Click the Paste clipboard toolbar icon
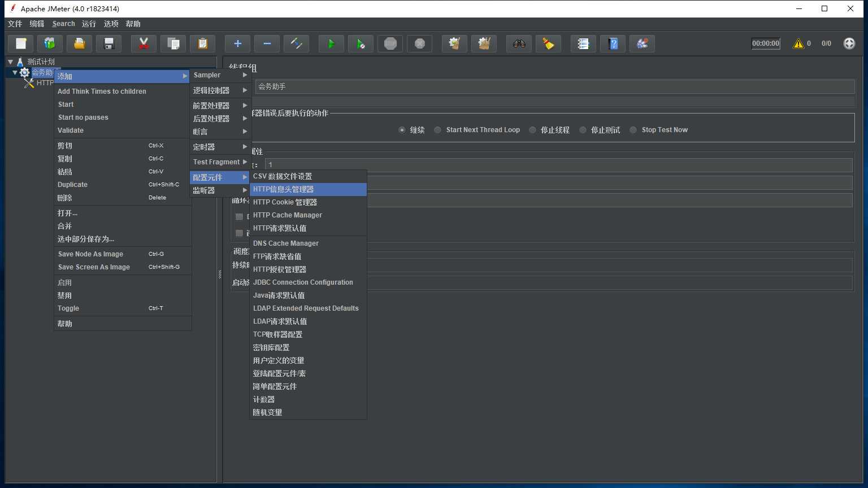 click(203, 43)
